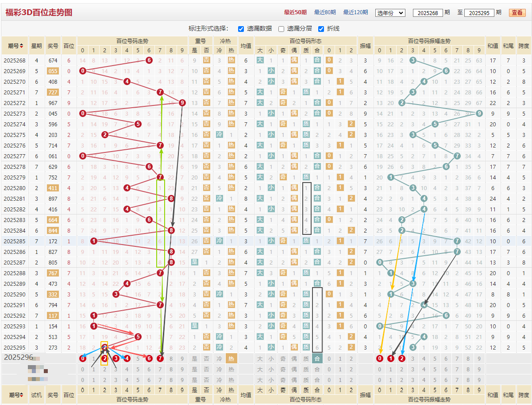
Task: Toggle the 遗漏数据 checkbox
Action: click(241, 29)
